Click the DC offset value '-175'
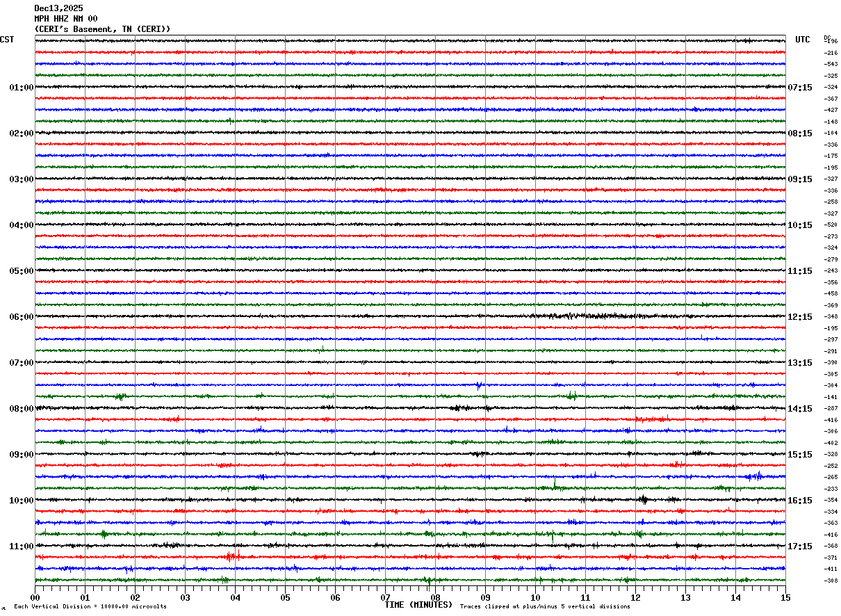The height and width of the screenshot is (616, 841). click(x=831, y=156)
